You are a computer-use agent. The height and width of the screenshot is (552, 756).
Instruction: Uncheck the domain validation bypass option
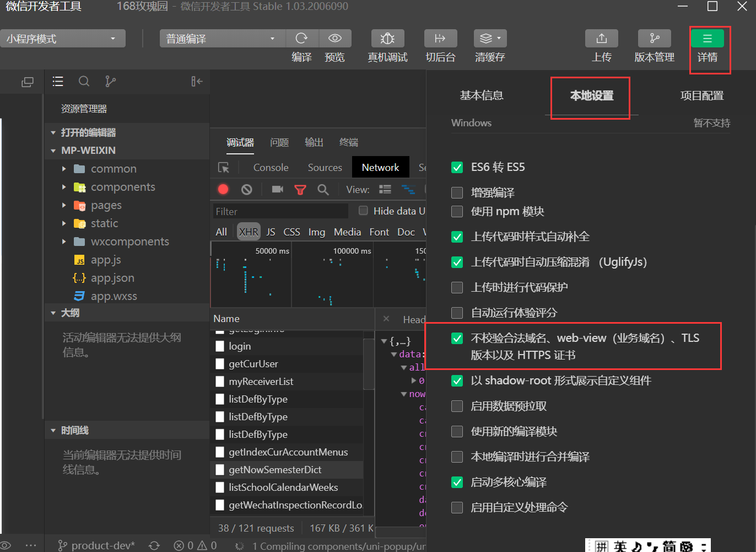pyautogui.click(x=457, y=338)
